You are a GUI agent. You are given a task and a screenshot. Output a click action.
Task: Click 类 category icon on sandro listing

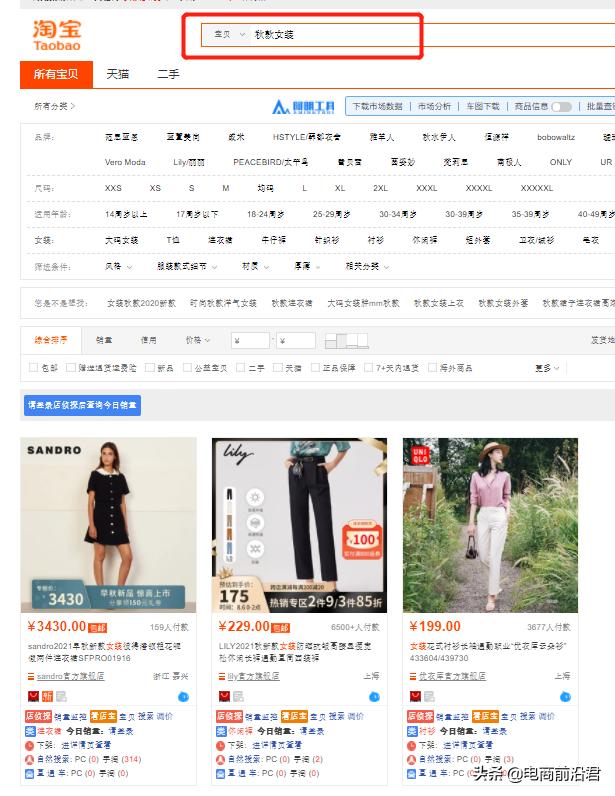(x=30, y=732)
